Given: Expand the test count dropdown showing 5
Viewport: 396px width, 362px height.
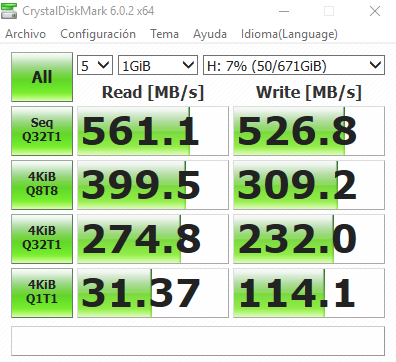Looking at the screenshot, I should [x=95, y=65].
